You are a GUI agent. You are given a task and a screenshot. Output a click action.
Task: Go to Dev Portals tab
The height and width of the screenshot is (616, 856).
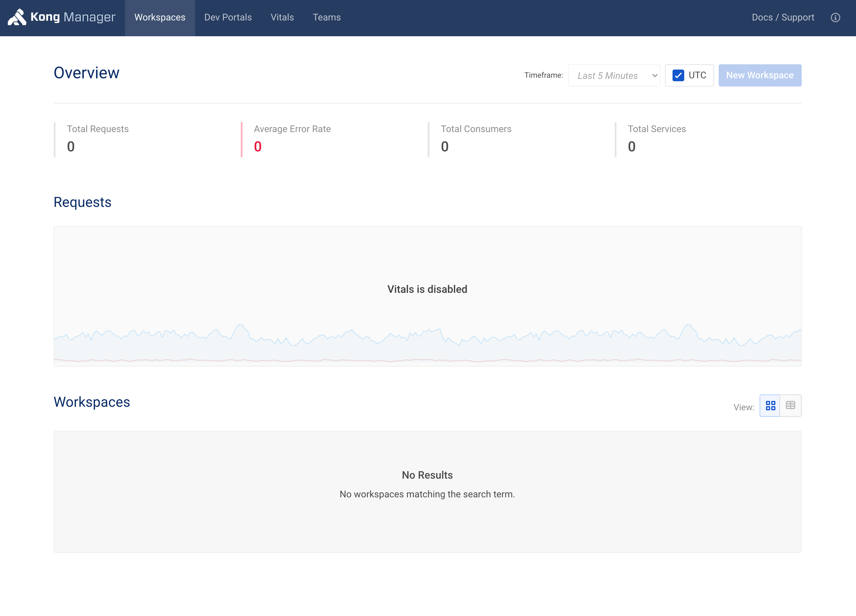tap(228, 18)
